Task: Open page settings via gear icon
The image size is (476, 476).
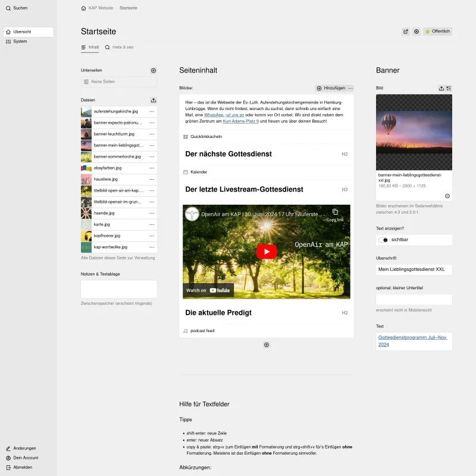Action: click(417, 32)
